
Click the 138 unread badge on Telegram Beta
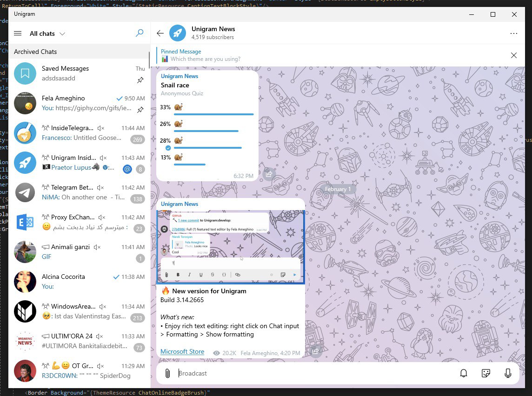click(x=137, y=199)
